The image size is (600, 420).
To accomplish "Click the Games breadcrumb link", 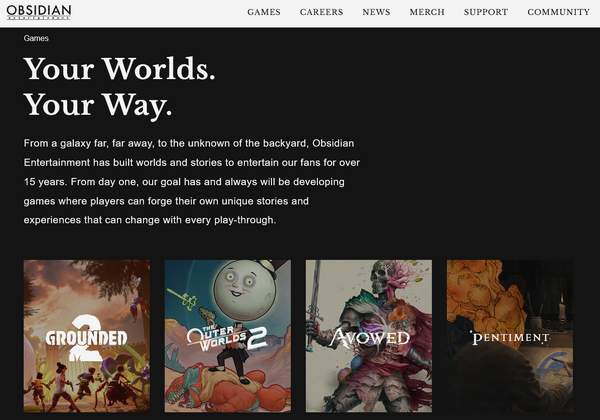I will tap(36, 38).
